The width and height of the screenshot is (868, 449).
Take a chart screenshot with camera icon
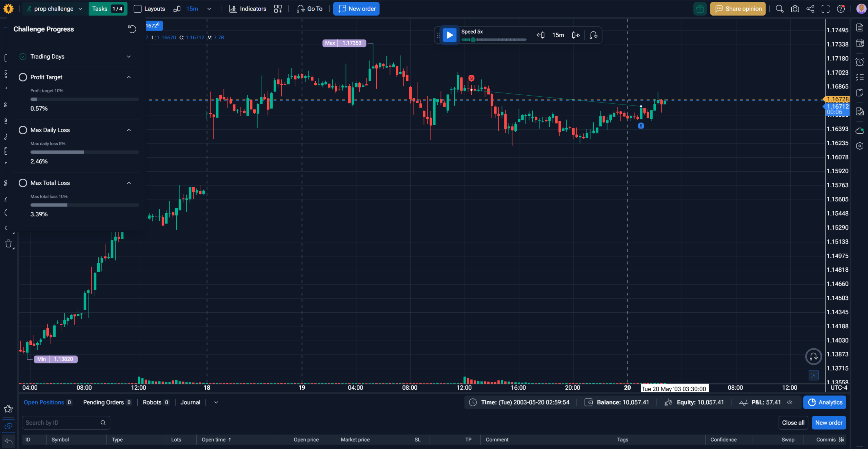click(795, 9)
